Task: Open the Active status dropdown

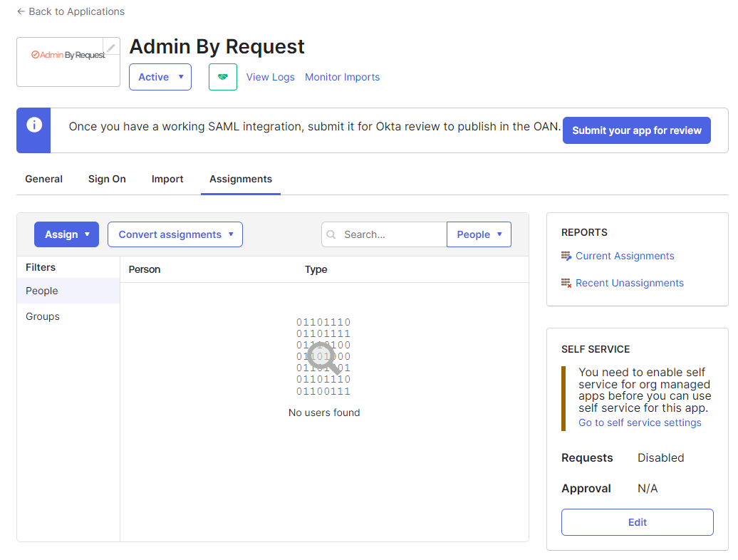Action: (x=160, y=77)
